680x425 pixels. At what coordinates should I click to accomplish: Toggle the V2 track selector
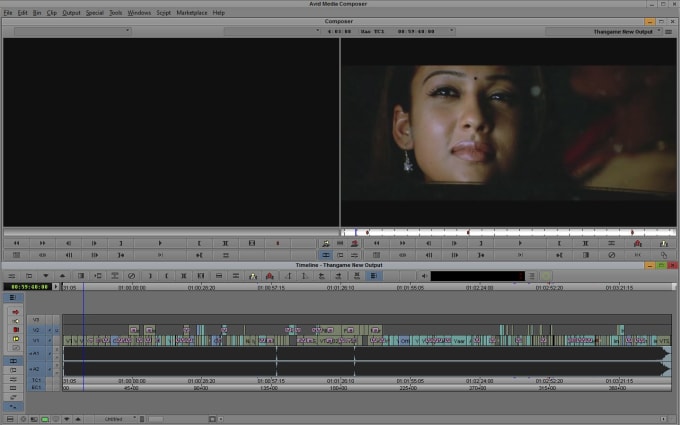(x=36, y=330)
